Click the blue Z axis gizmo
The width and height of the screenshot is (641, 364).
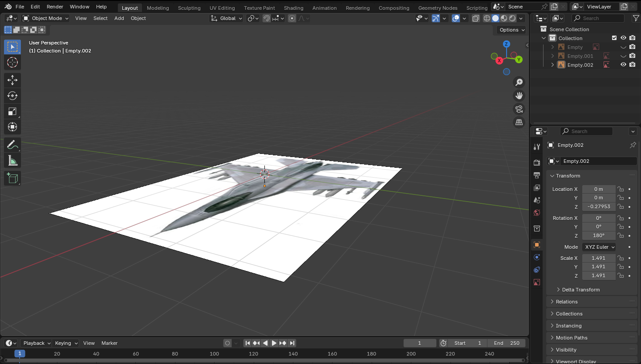point(507,44)
